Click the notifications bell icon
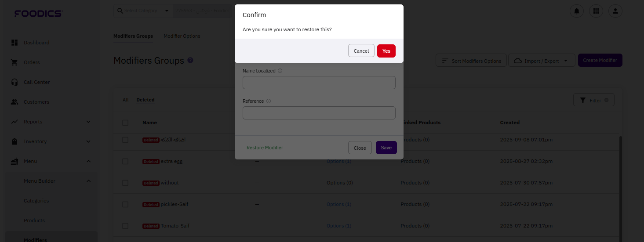The width and height of the screenshot is (644, 242). (576, 11)
